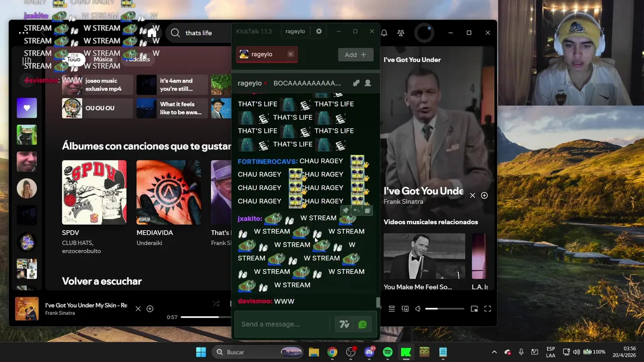Add song with plus icon in Now Playing panel
This screenshot has width=644, height=362.
click(484, 196)
